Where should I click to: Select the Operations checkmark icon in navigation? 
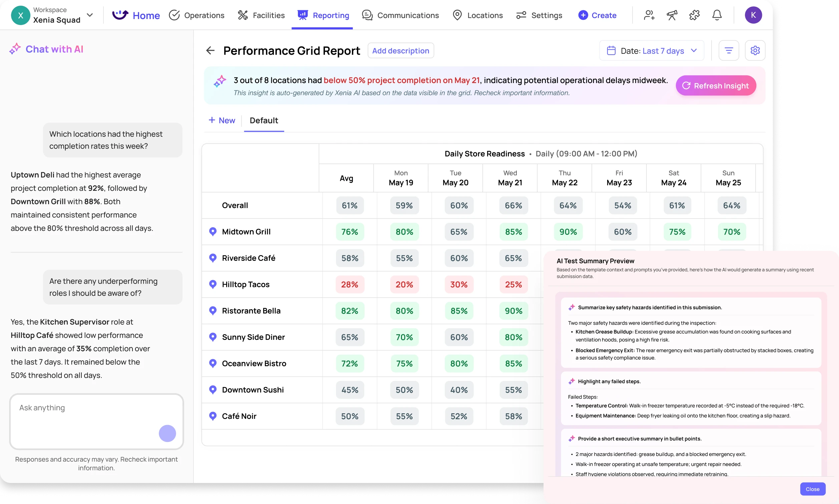174,15
